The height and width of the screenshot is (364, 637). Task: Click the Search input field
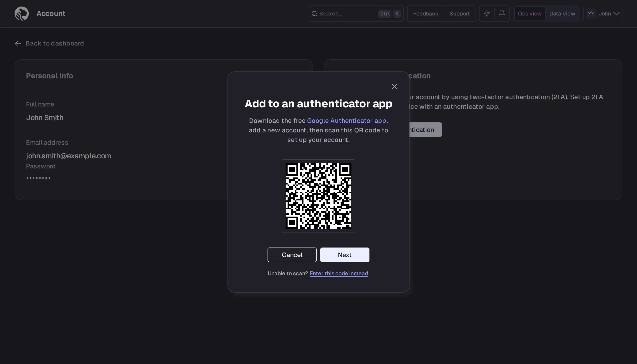click(x=356, y=13)
